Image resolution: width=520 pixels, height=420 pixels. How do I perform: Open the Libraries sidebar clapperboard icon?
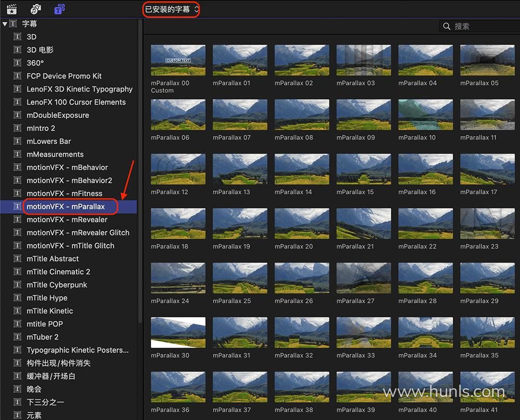(x=11, y=9)
